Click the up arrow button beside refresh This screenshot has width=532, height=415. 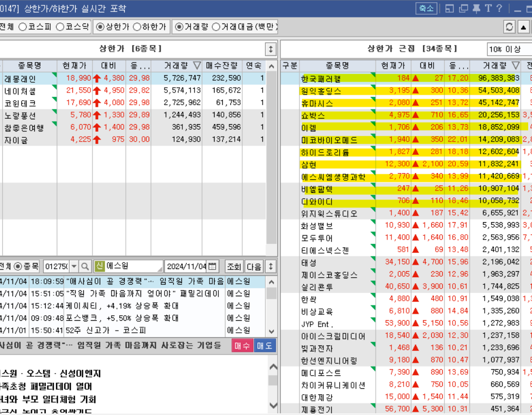click(x=523, y=27)
